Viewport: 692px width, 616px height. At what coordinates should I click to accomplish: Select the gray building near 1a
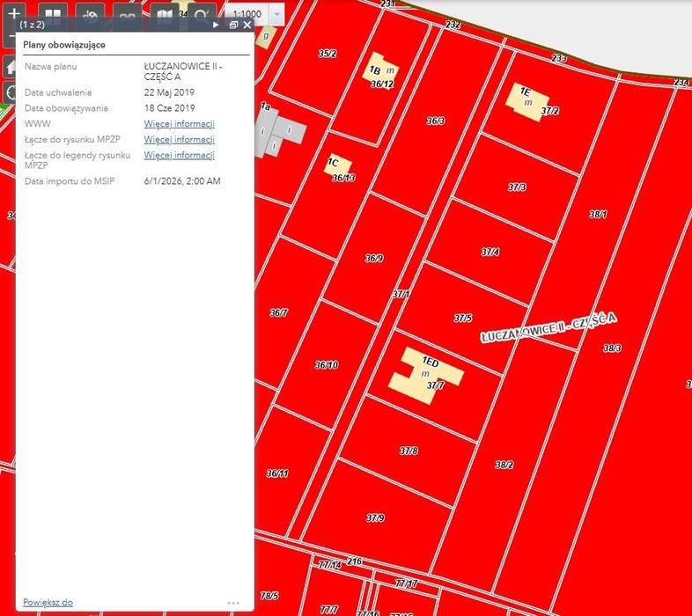pos(279,131)
